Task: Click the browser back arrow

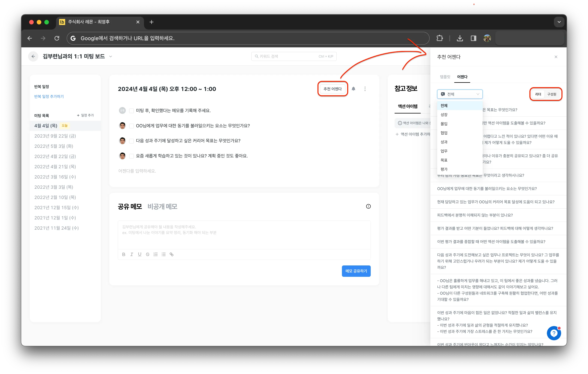Action: pyautogui.click(x=30, y=38)
